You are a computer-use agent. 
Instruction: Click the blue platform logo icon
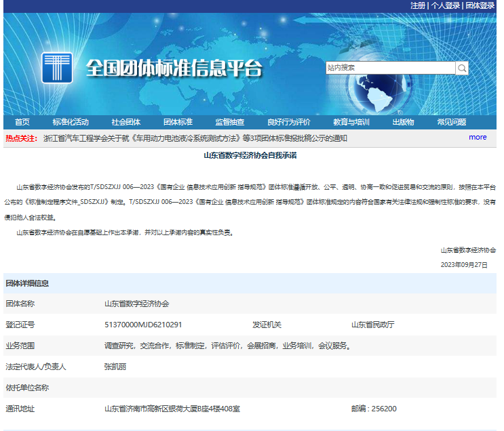[57, 68]
